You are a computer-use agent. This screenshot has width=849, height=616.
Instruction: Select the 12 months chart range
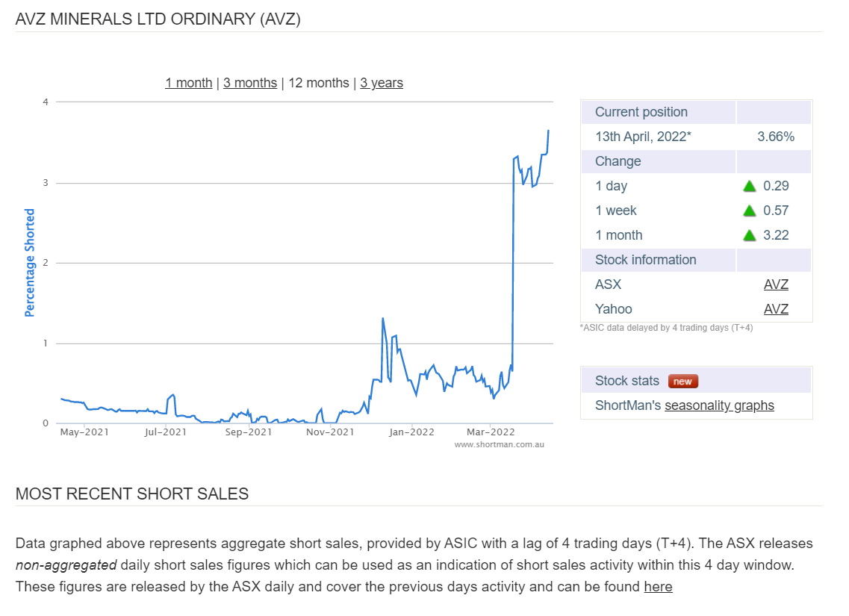(x=319, y=83)
